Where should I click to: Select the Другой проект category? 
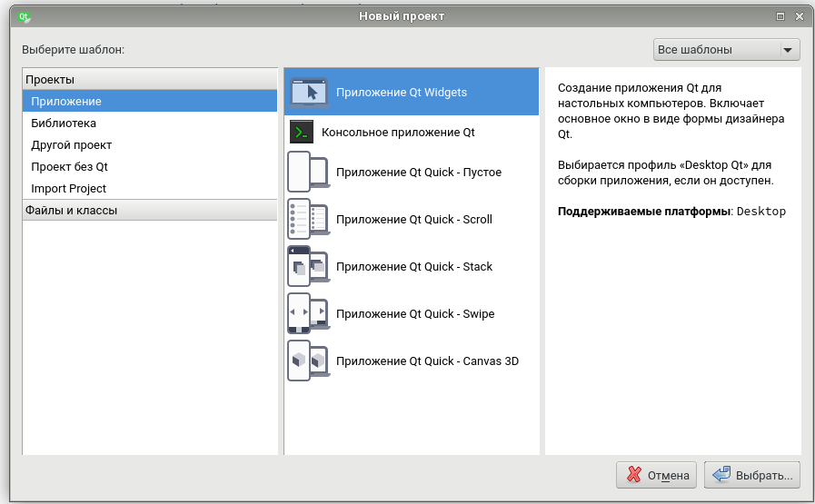tap(150, 145)
